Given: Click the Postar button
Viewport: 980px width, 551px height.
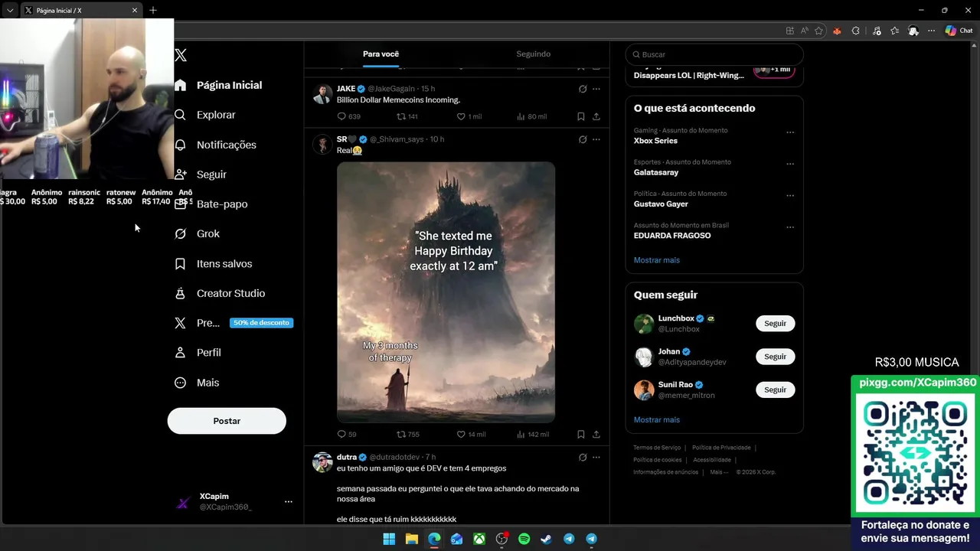Looking at the screenshot, I should click(227, 421).
